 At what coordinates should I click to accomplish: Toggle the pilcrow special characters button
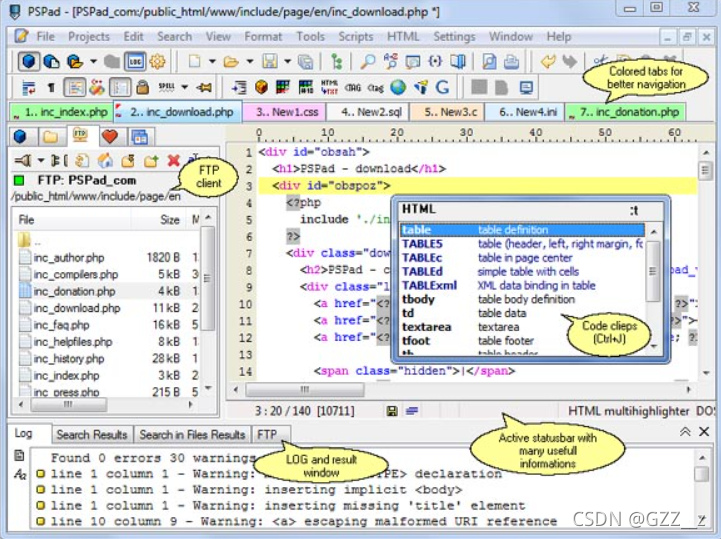[52, 87]
